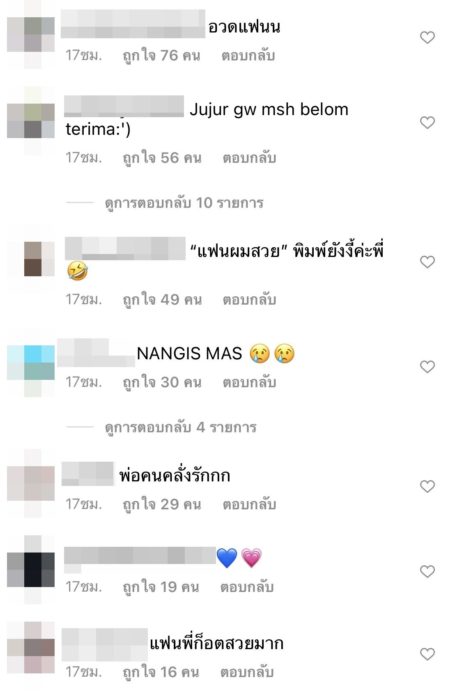Open profile picture of "NANGIS MAS" commenter
This screenshot has height=696, width=462.
31,367
